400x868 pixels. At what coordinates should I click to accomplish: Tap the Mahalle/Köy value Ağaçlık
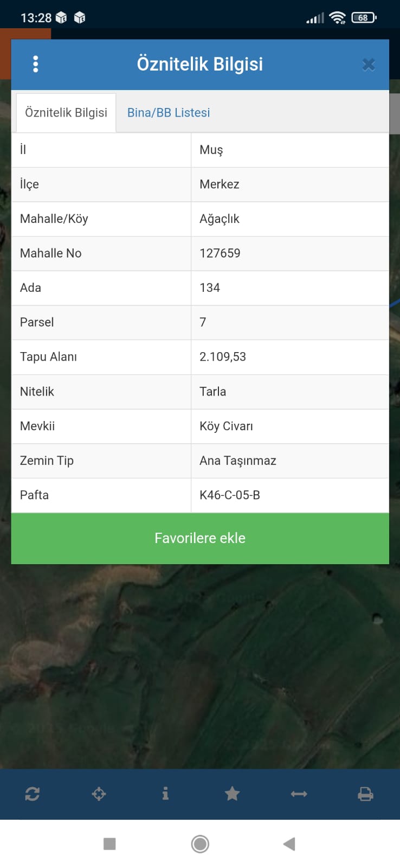click(x=219, y=219)
